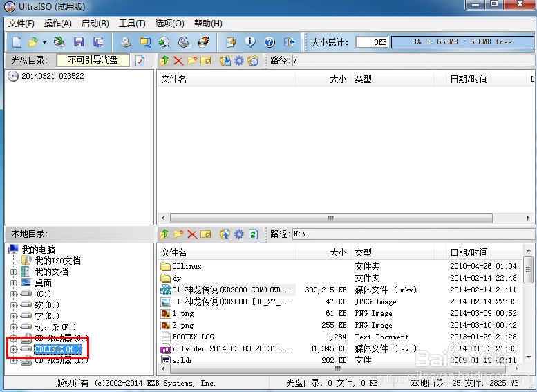Sort disc pane by 日期/时间 column header
The width and height of the screenshot is (537, 392).
[x=486, y=79]
